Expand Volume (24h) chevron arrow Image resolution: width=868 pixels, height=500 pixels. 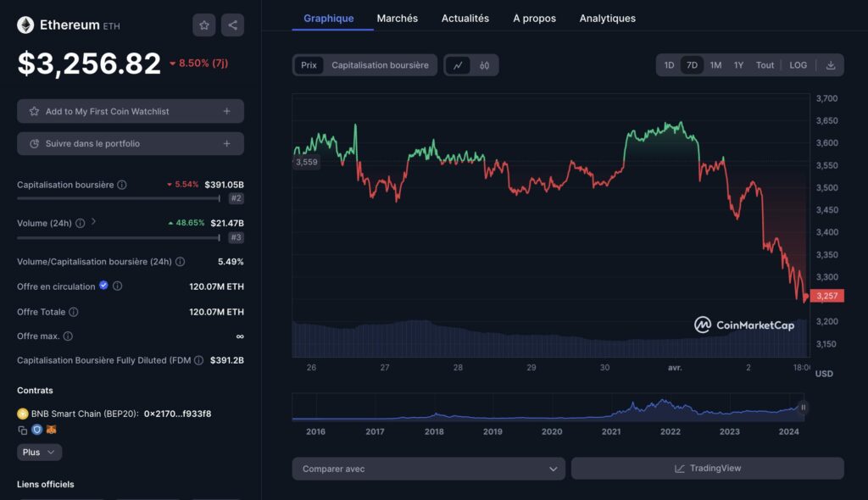pos(93,221)
